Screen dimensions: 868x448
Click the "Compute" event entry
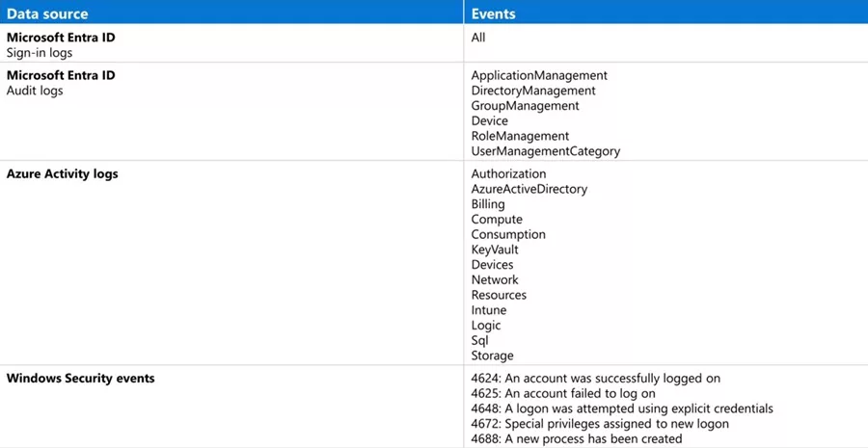[x=497, y=220]
